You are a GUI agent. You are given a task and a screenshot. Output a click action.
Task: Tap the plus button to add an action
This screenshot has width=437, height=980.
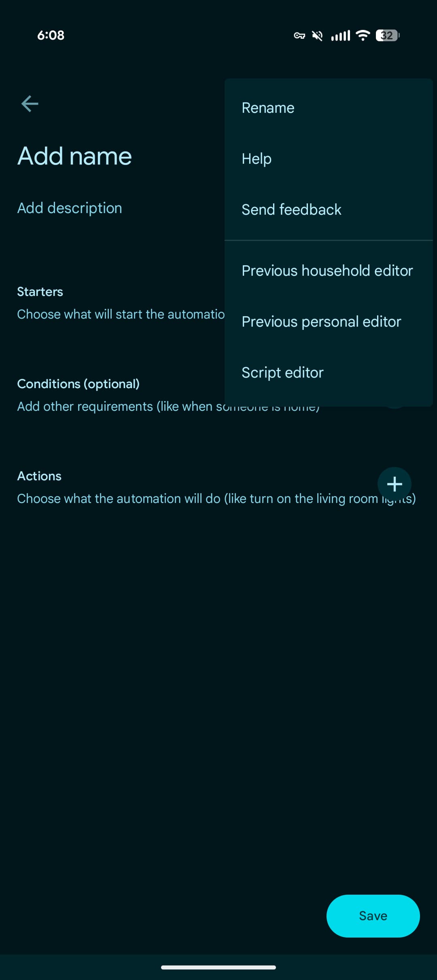tap(395, 484)
